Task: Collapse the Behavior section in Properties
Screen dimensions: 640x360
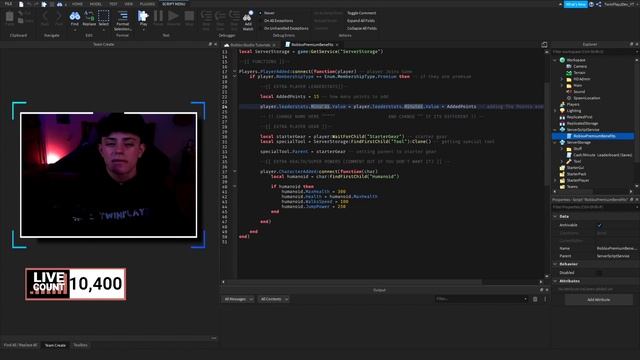Action: point(555,264)
